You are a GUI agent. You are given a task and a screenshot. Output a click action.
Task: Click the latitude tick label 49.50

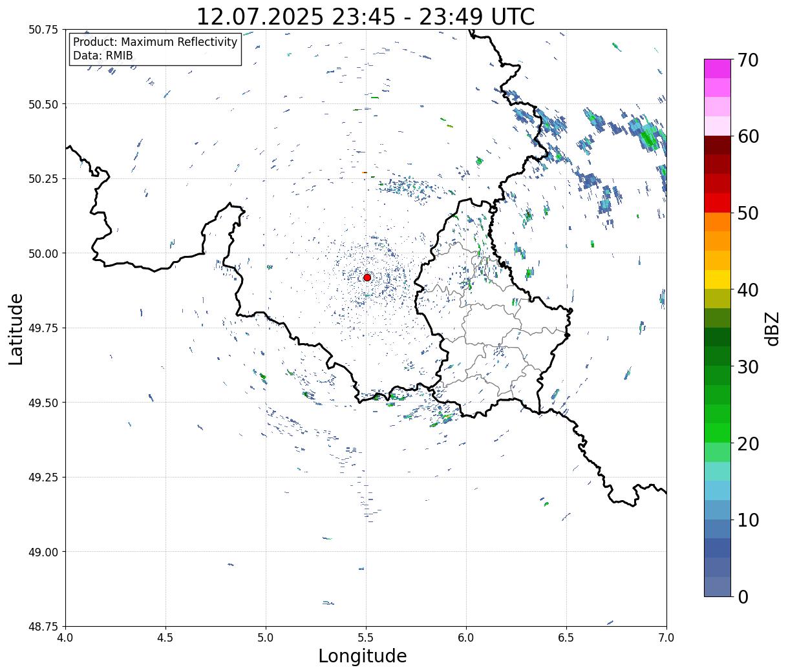pyautogui.click(x=43, y=403)
